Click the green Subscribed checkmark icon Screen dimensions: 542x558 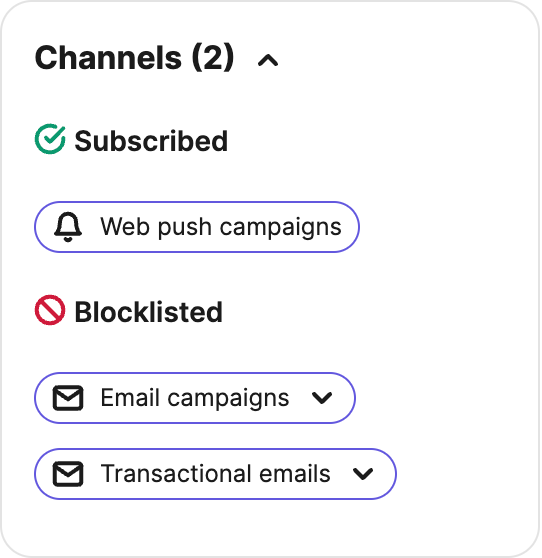click(50, 139)
